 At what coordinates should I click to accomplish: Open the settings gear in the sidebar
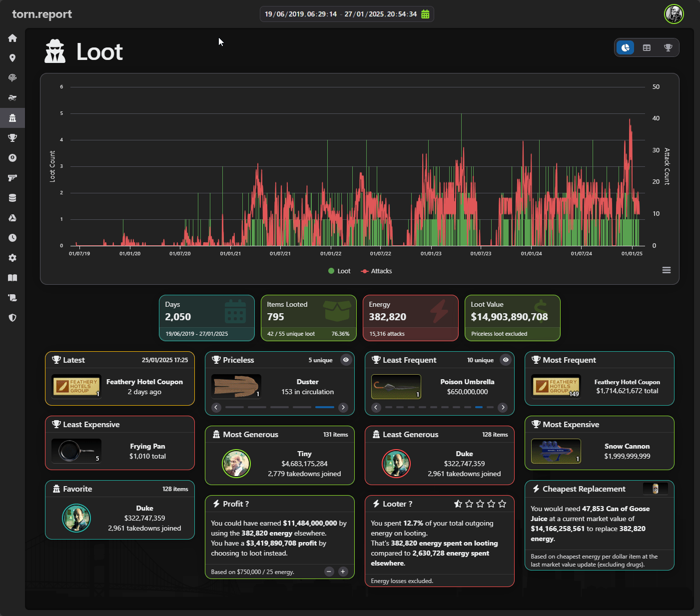coord(12,258)
